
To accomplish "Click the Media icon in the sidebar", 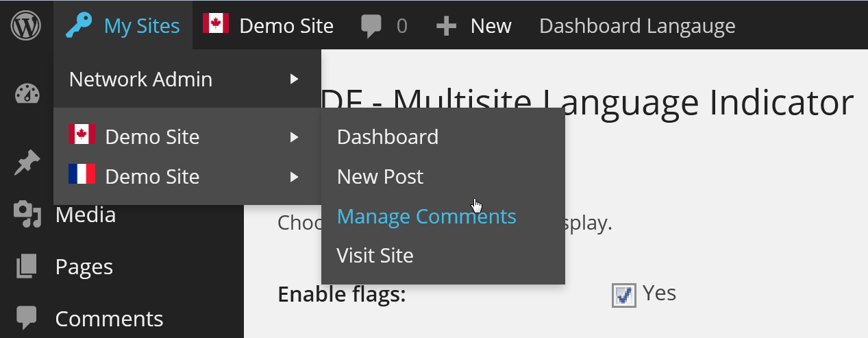I will tap(27, 215).
